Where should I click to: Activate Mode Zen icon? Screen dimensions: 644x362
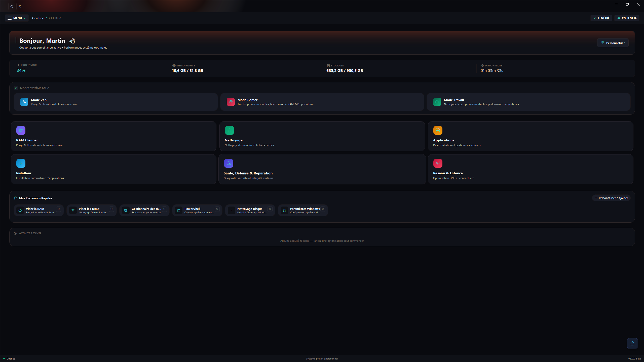pyautogui.click(x=24, y=102)
